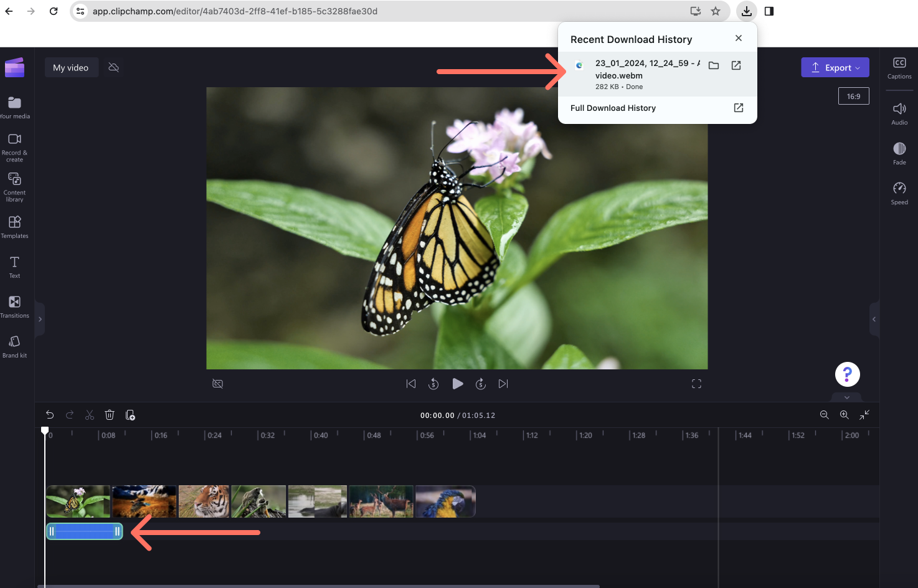View site information icon
918x588 pixels.
(x=80, y=11)
